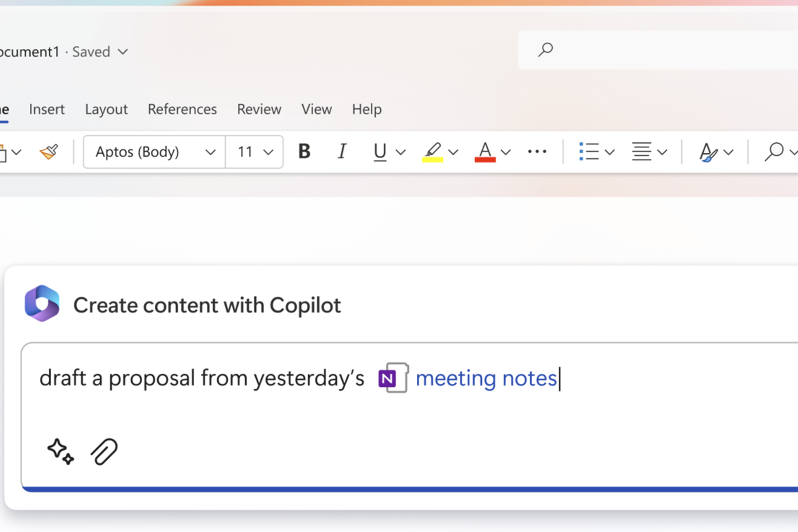Click the bullet list icon

pyautogui.click(x=589, y=152)
